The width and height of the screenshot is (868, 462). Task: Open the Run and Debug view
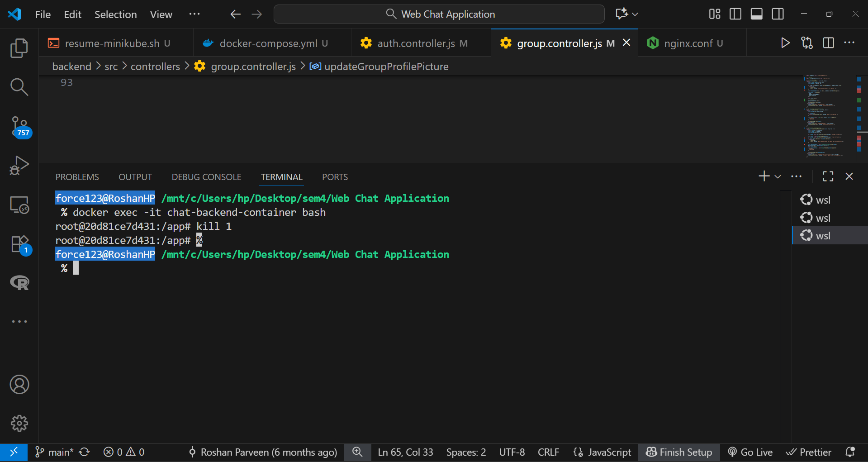coord(19,166)
